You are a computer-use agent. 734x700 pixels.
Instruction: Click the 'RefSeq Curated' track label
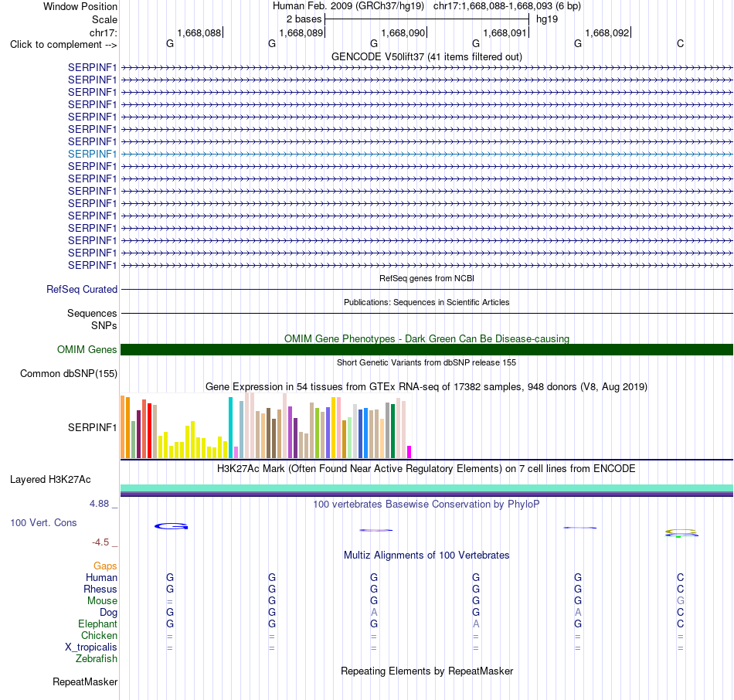(x=82, y=290)
